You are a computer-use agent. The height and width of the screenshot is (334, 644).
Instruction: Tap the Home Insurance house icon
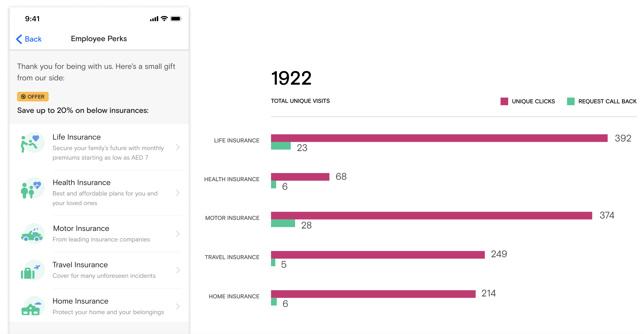(x=32, y=306)
